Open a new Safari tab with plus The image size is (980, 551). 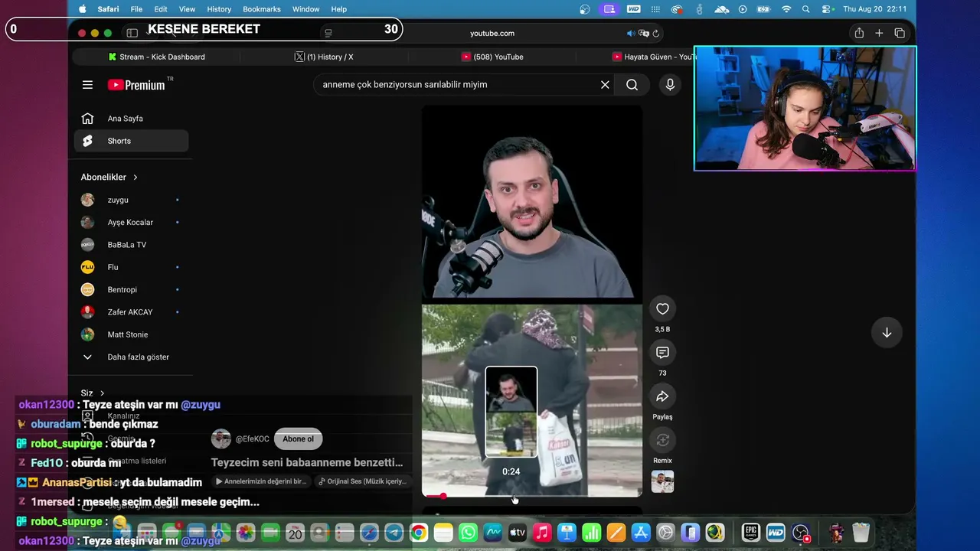tap(879, 33)
